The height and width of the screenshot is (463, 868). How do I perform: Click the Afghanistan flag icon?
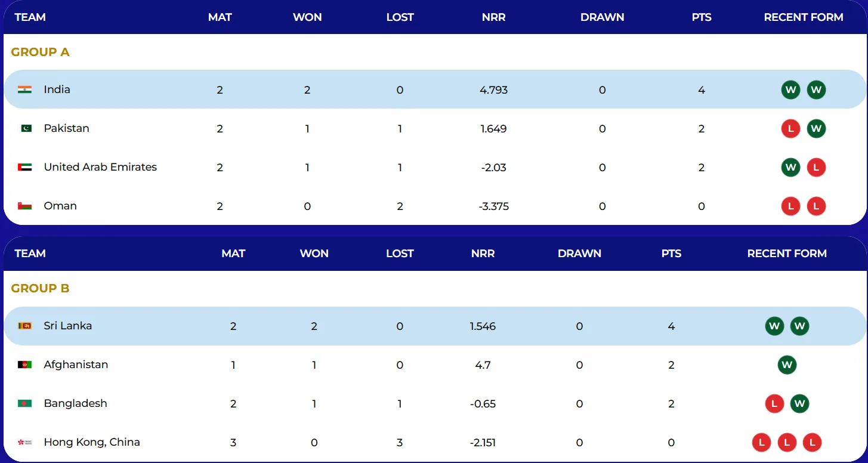coord(24,365)
